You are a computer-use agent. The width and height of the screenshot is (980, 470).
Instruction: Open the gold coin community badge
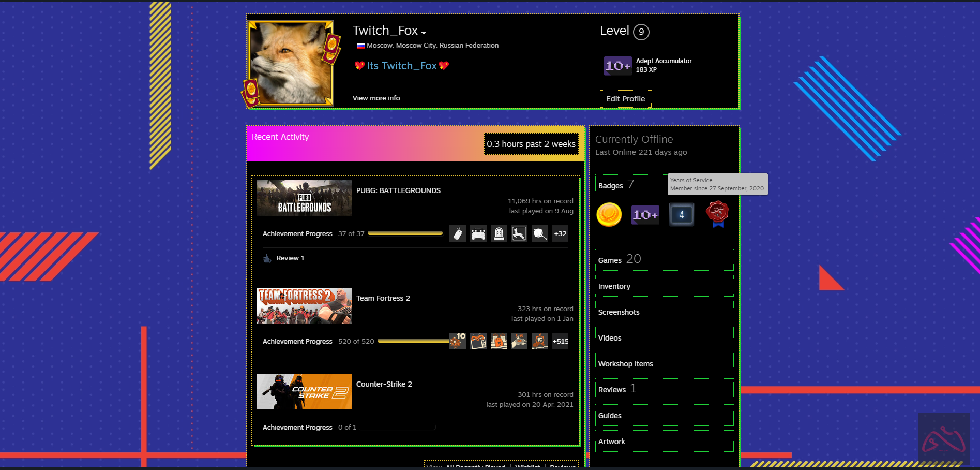pos(609,215)
